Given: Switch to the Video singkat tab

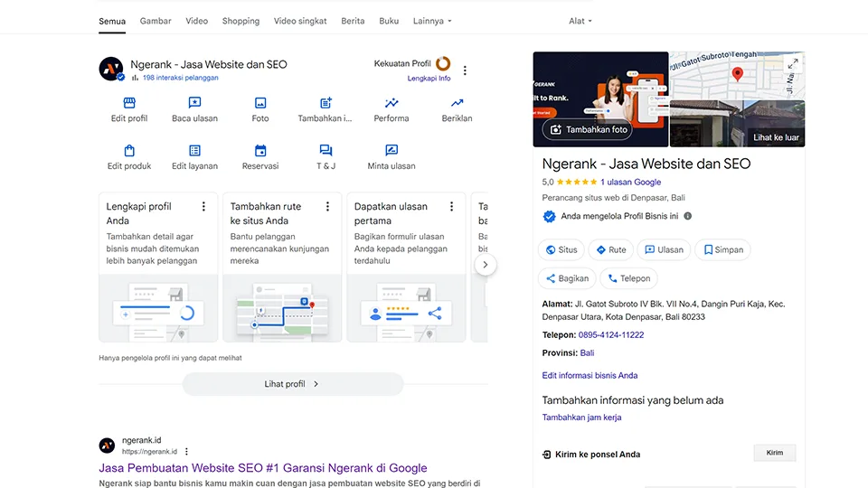Looking at the screenshot, I should (x=300, y=21).
